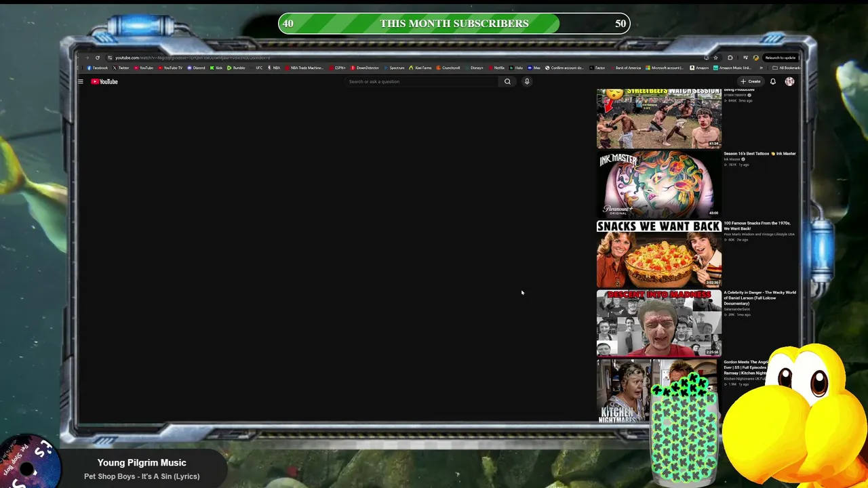Visit the Poor Man's Wisdom channel name
This screenshot has height=488, width=868.
[x=759, y=234]
